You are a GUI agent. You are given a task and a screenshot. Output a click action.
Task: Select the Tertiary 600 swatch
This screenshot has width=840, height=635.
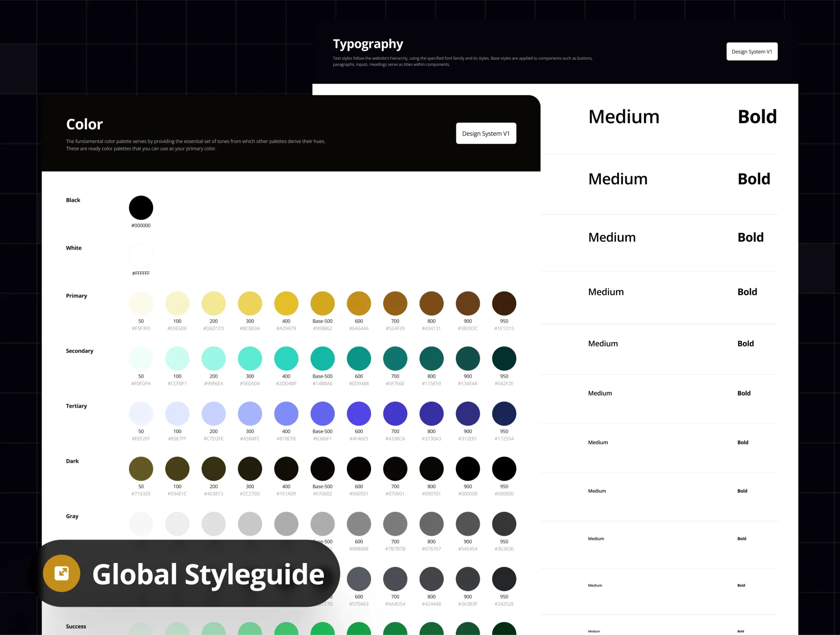(359, 414)
